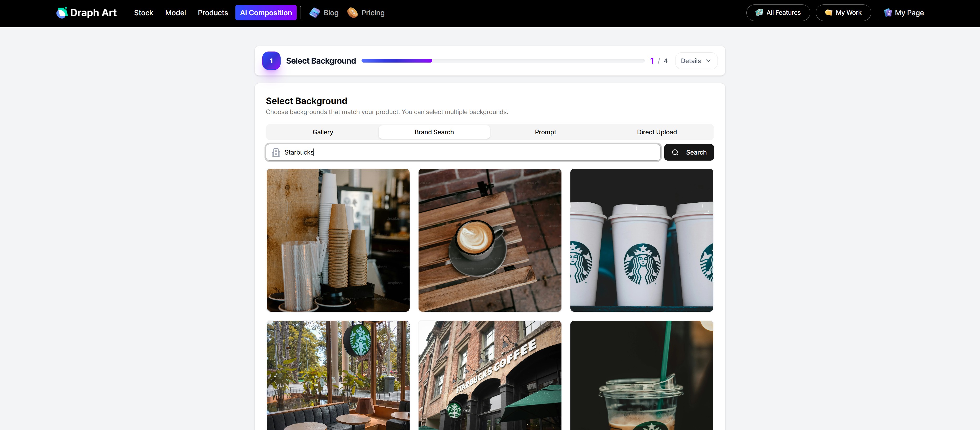Screen dimensions: 980x430
Task: Click the "1 / 4" step counter
Action: coord(658,61)
